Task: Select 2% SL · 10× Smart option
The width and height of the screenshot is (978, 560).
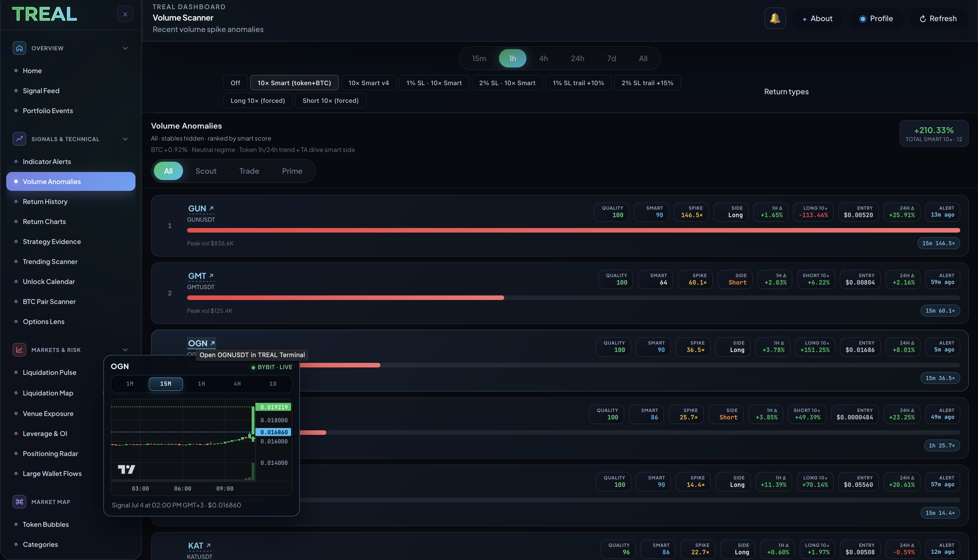Action: [x=507, y=83]
